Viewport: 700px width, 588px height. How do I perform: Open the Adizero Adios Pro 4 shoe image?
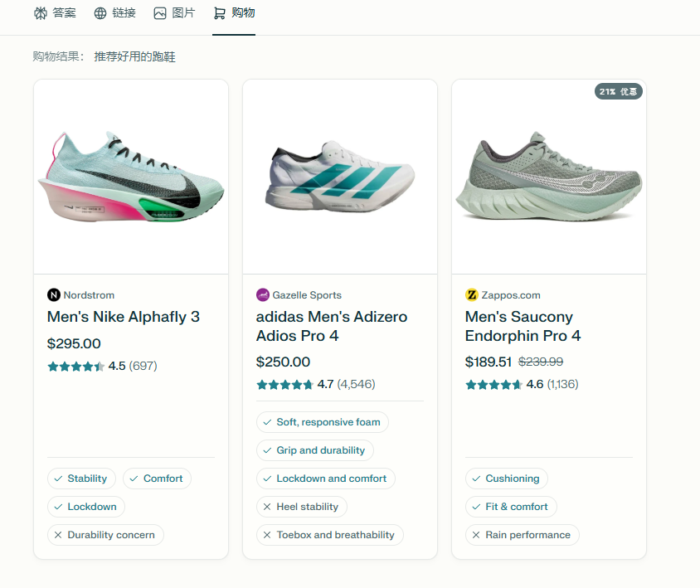point(340,177)
